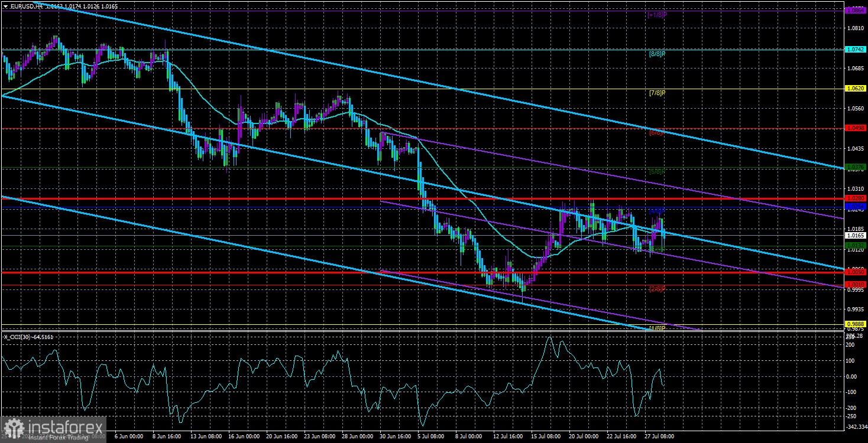Click the 27 Jul 08:00 time label
Image resolution: width=868 pixels, height=443 pixels.
coord(657,437)
